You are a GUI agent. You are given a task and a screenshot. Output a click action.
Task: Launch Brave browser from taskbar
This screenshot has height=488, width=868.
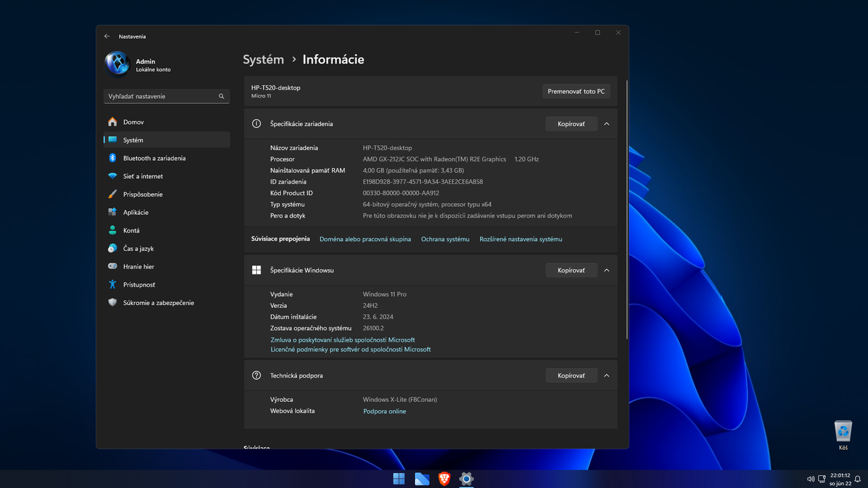tap(444, 479)
